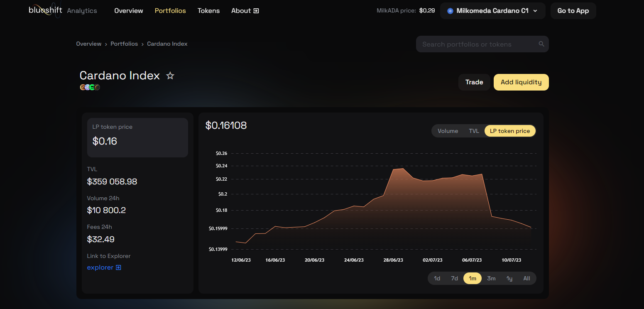Screen dimensions: 644x309
Task: Click the 20/06/23 date label on chart axis
Action: [314, 260]
